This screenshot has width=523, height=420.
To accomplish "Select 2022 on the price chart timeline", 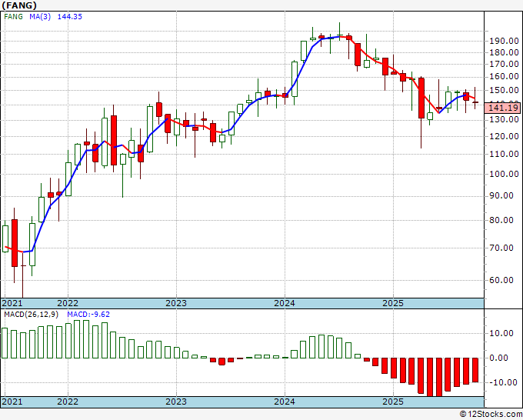I will 68,304.
